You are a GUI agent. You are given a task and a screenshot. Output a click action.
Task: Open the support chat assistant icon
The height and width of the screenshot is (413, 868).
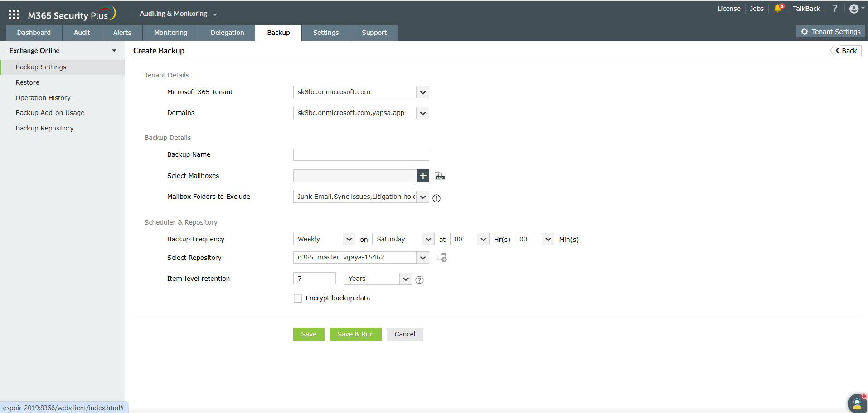857,403
